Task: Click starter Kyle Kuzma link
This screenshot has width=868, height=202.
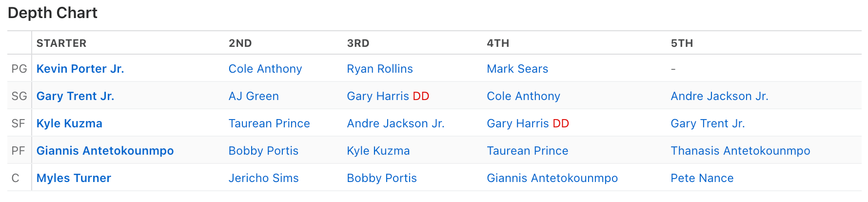Action: tap(69, 123)
